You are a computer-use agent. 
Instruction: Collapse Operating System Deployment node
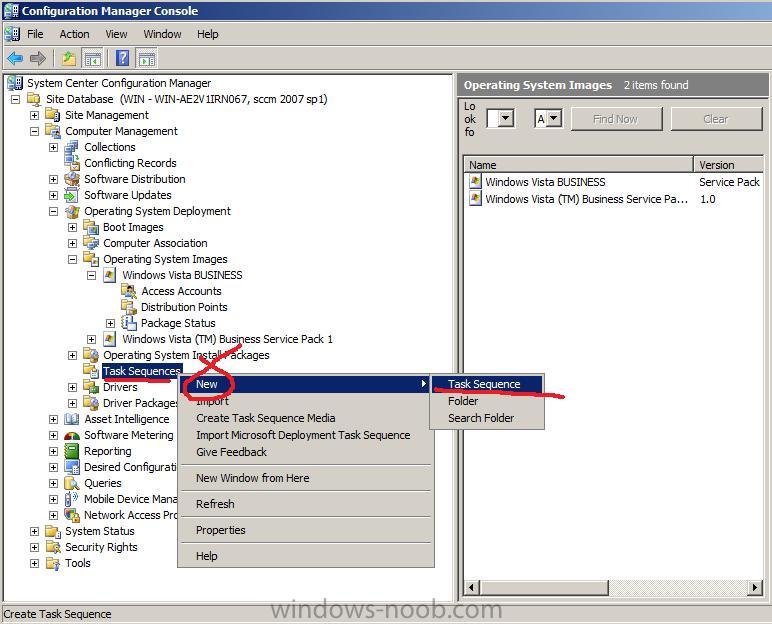pos(53,211)
